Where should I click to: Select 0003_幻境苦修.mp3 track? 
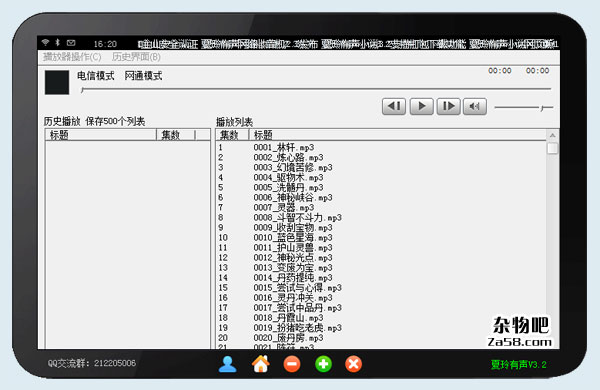(293, 167)
